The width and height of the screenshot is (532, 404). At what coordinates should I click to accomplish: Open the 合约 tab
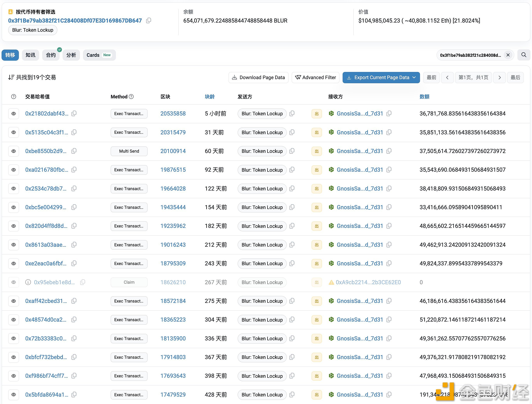click(51, 55)
